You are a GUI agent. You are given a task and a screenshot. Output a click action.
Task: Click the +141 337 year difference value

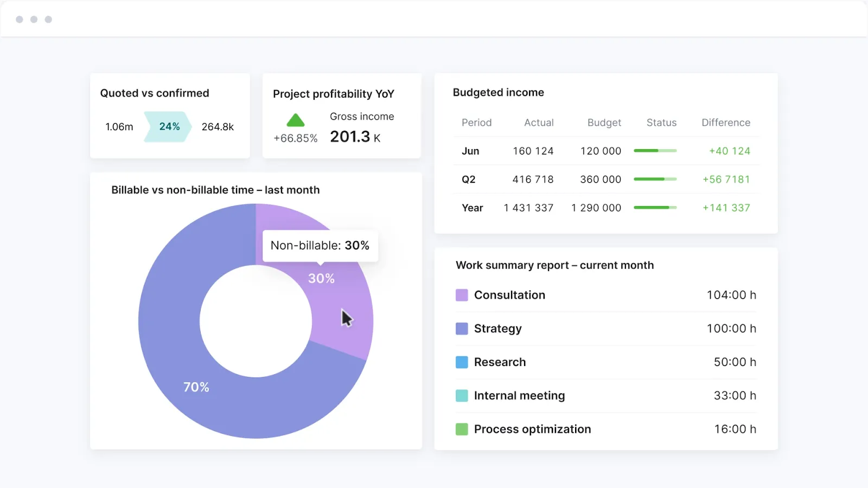tap(726, 208)
